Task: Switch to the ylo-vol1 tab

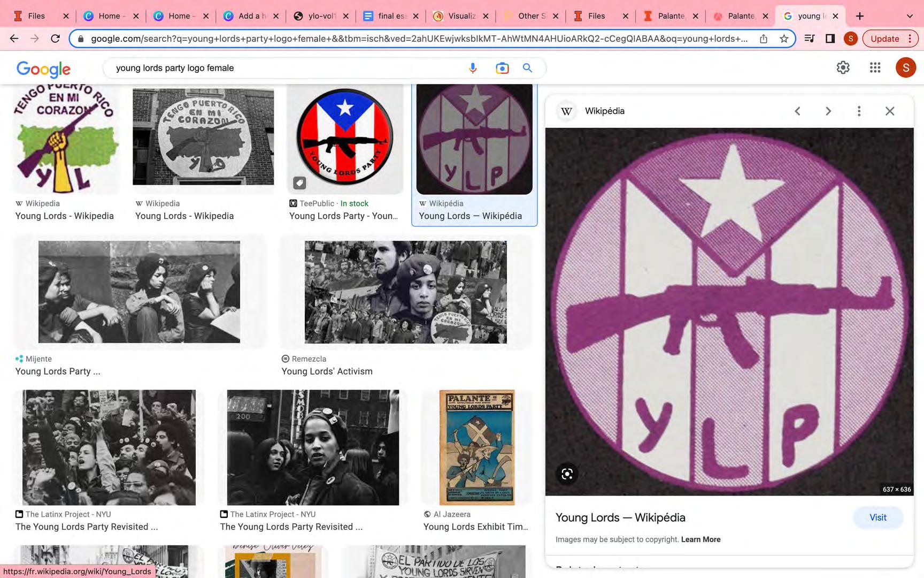Action: (321, 16)
